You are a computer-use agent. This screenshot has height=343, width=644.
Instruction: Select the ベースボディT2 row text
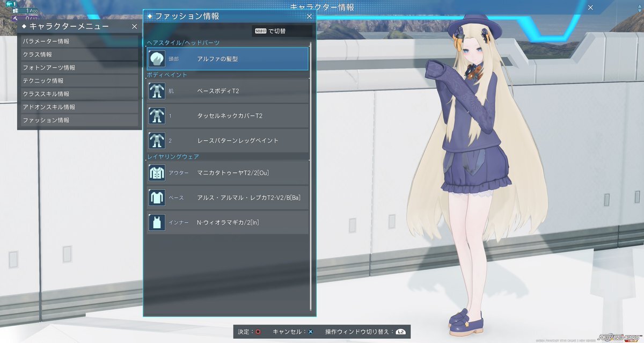(218, 91)
